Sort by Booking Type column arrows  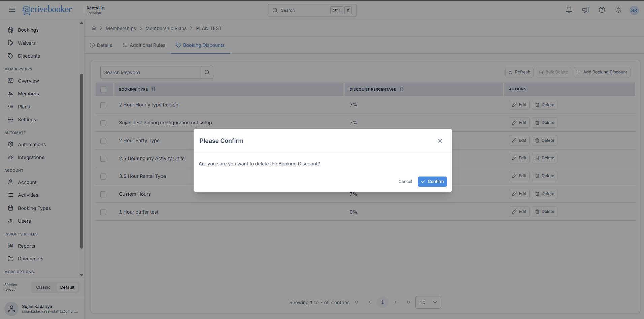pos(154,89)
